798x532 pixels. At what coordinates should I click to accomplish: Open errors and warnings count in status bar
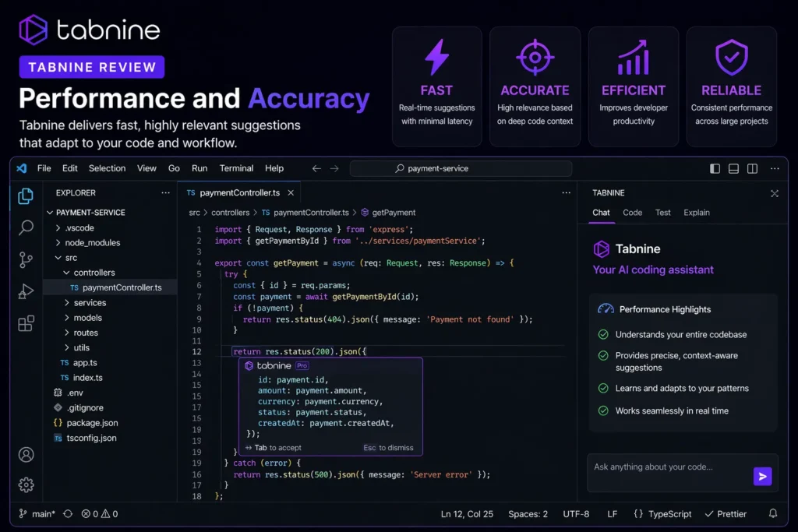coord(100,513)
